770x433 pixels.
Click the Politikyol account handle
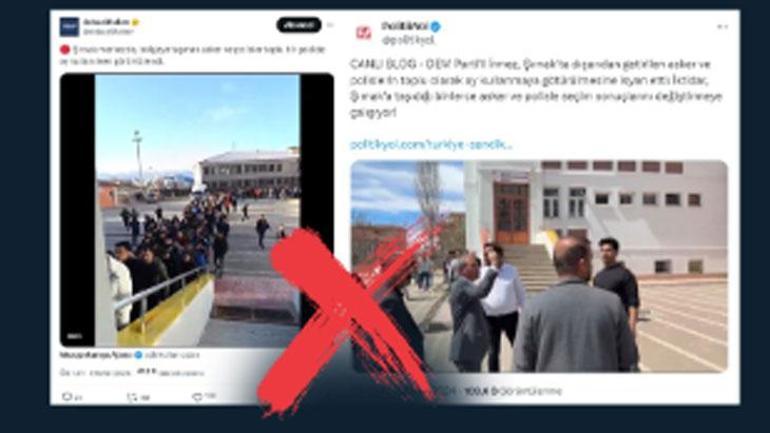pos(408,40)
